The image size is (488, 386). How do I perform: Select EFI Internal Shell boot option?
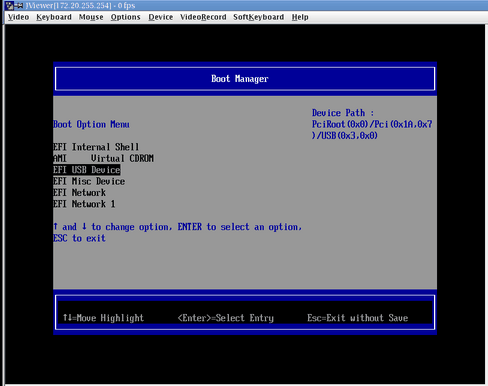tap(96, 147)
